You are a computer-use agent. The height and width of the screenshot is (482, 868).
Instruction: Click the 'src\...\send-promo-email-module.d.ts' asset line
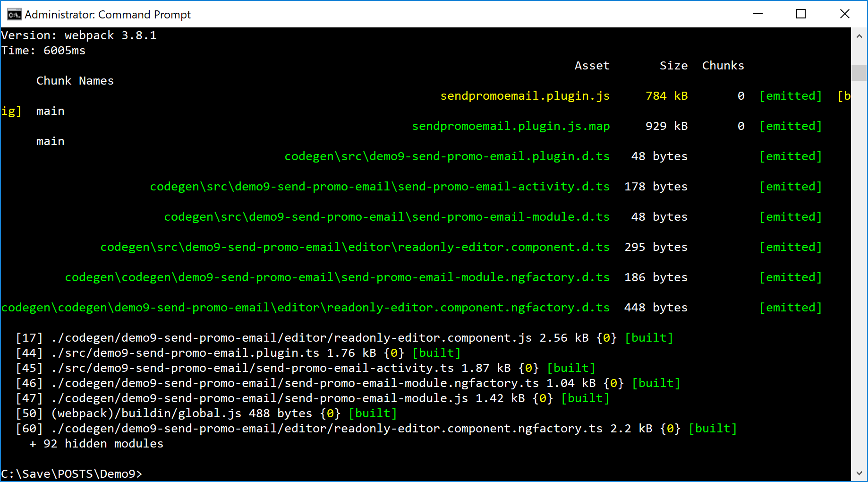coord(387,217)
